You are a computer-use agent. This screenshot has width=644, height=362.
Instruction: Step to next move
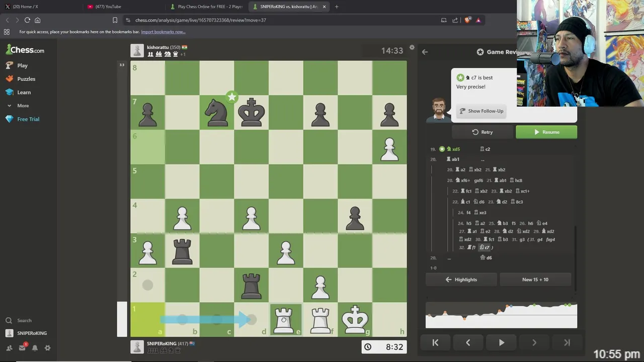534,342
